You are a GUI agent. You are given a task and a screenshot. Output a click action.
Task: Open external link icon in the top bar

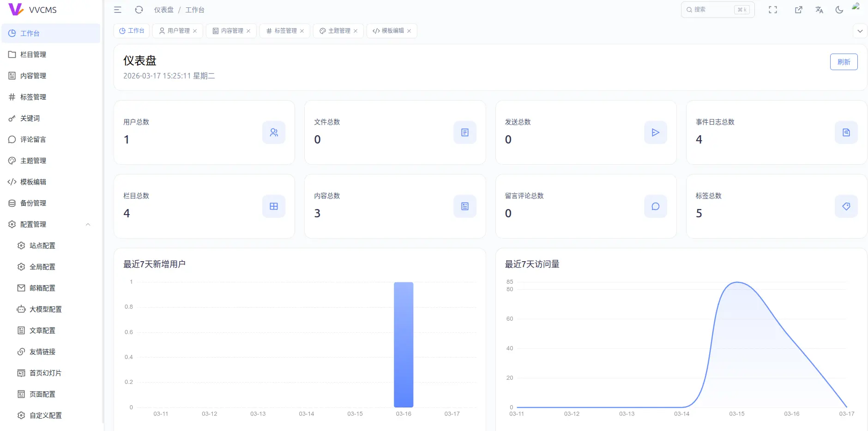(x=799, y=9)
